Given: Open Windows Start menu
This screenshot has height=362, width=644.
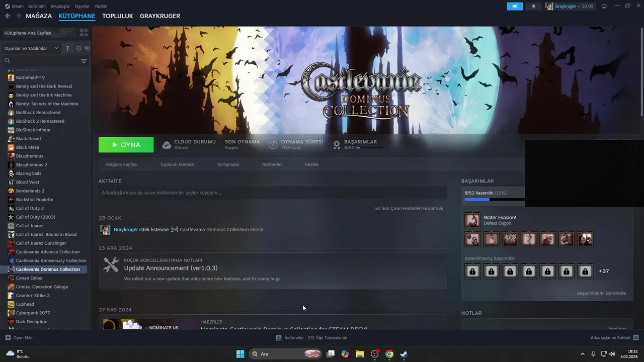Looking at the screenshot, I should (240, 354).
